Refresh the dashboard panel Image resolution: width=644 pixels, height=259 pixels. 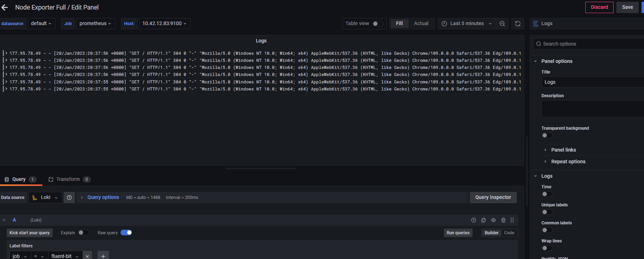click(518, 24)
